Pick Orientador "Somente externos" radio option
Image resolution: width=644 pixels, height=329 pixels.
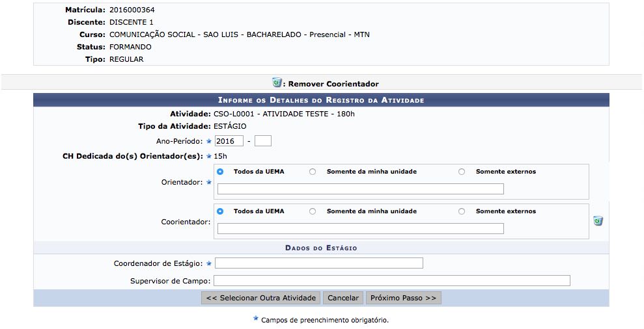[x=462, y=172]
